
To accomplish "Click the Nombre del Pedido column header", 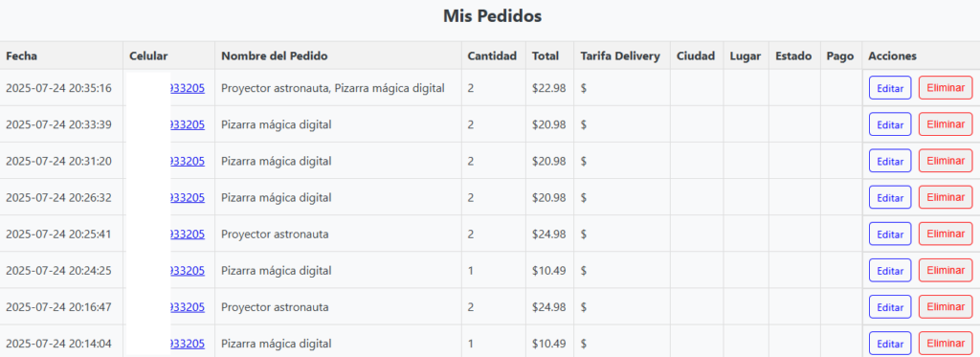I will pos(275,56).
